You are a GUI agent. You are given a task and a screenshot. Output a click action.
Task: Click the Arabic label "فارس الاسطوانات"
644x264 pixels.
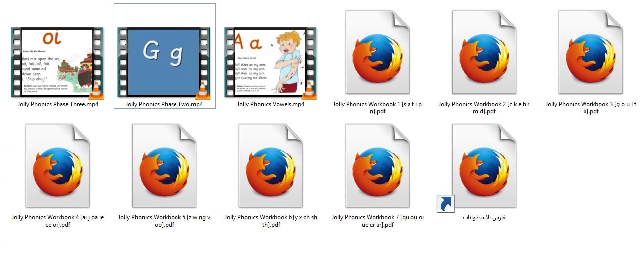coord(484,217)
